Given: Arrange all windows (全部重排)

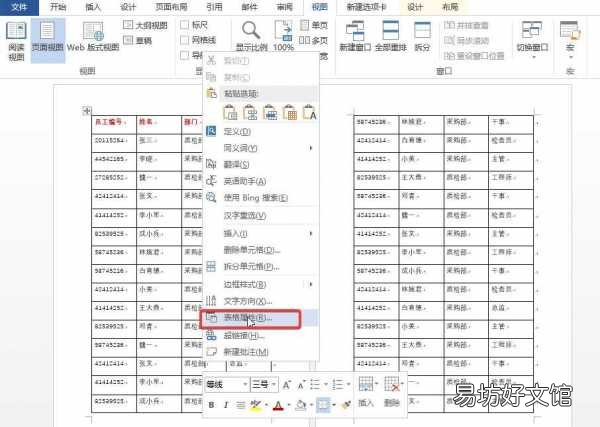Looking at the screenshot, I should pos(391,37).
